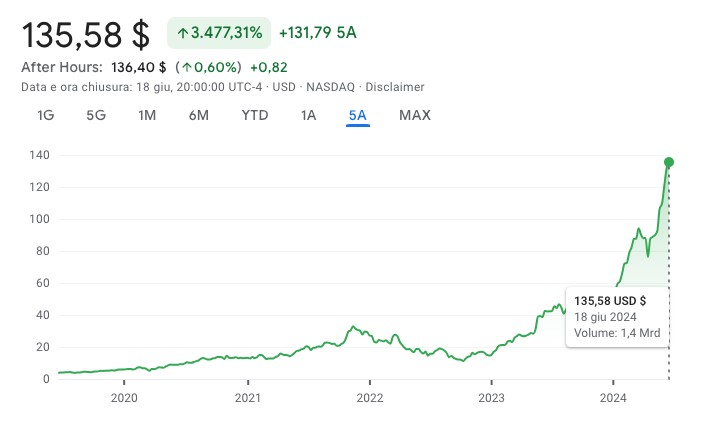705x421 pixels.
Task: Select the YTD tab
Action: point(255,115)
